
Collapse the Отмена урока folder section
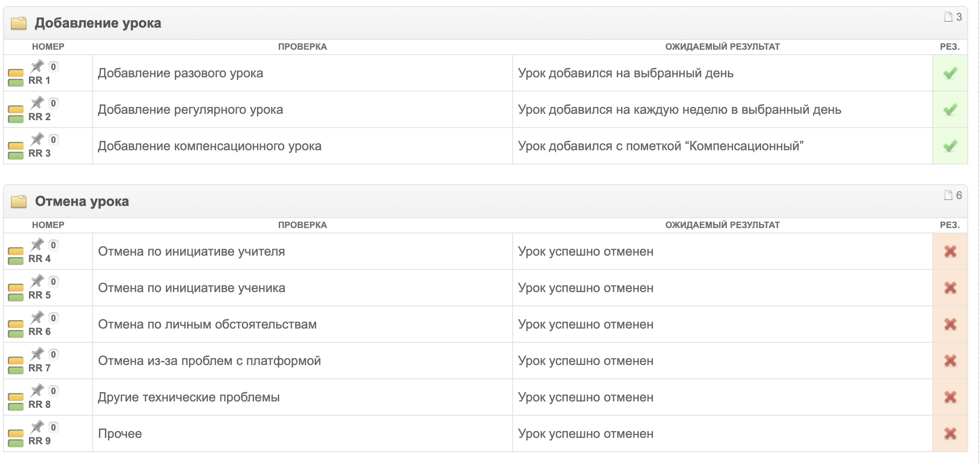tap(19, 201)
